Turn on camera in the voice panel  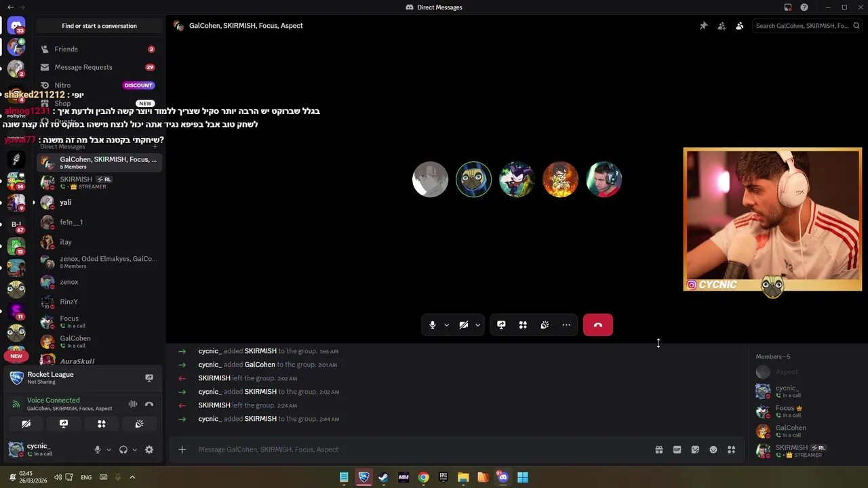point(26,424)
